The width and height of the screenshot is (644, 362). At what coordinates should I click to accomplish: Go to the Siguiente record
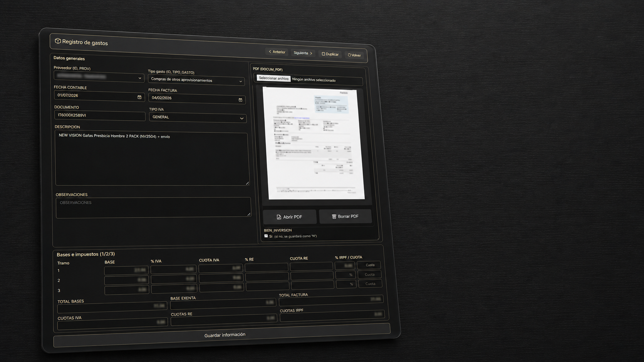click(x=303, y=53)
